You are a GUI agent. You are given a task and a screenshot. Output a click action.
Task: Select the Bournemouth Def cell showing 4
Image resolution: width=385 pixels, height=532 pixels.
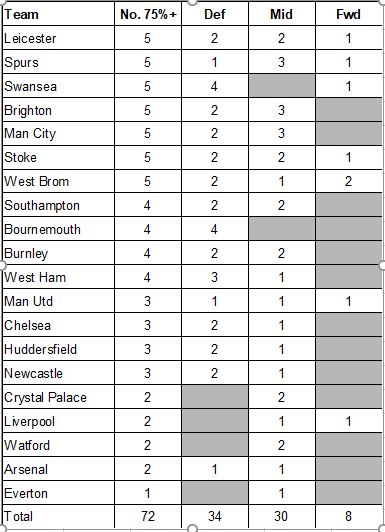click(215, 229)
